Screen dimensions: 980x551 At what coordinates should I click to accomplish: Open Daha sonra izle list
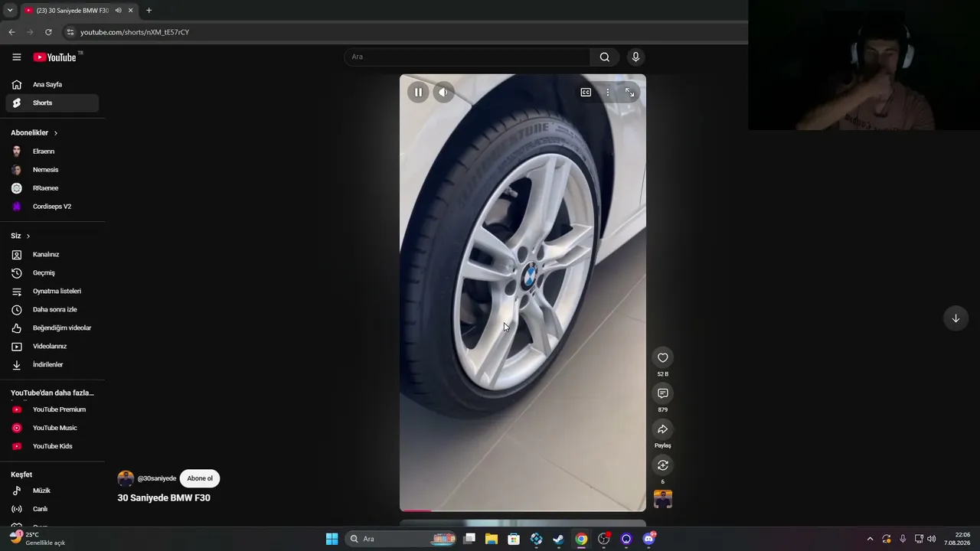[x=52, y=309]
